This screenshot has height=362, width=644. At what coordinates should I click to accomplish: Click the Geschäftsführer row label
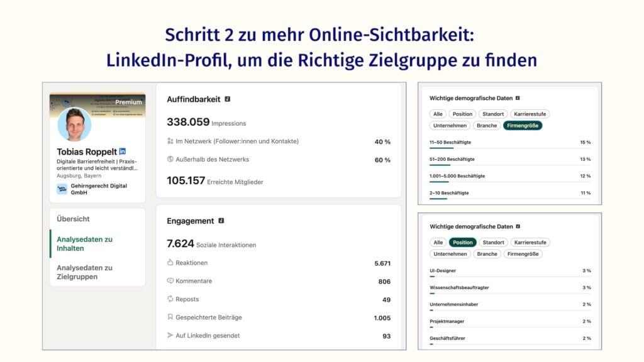click(x=447, y=338)
